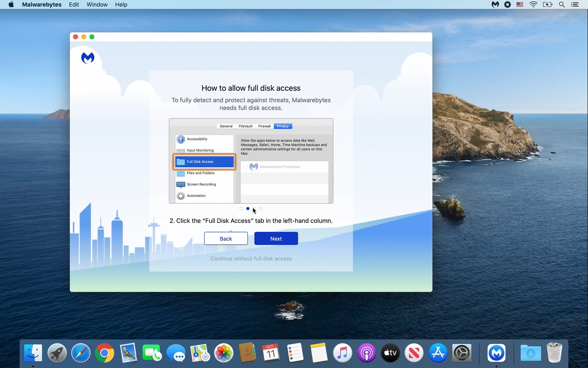Open News from the Dock
The width and height of the screenshot is (588, 368).
click(x=414, y=353)
